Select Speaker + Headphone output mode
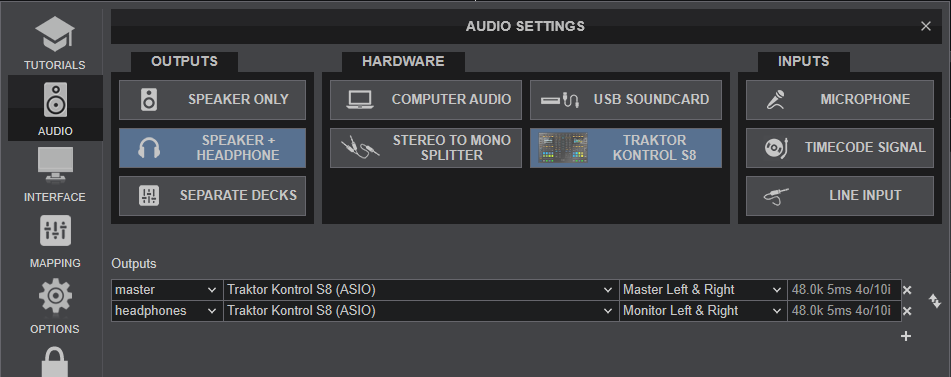This screenshot has width=951, height=377. click(212, 148)
